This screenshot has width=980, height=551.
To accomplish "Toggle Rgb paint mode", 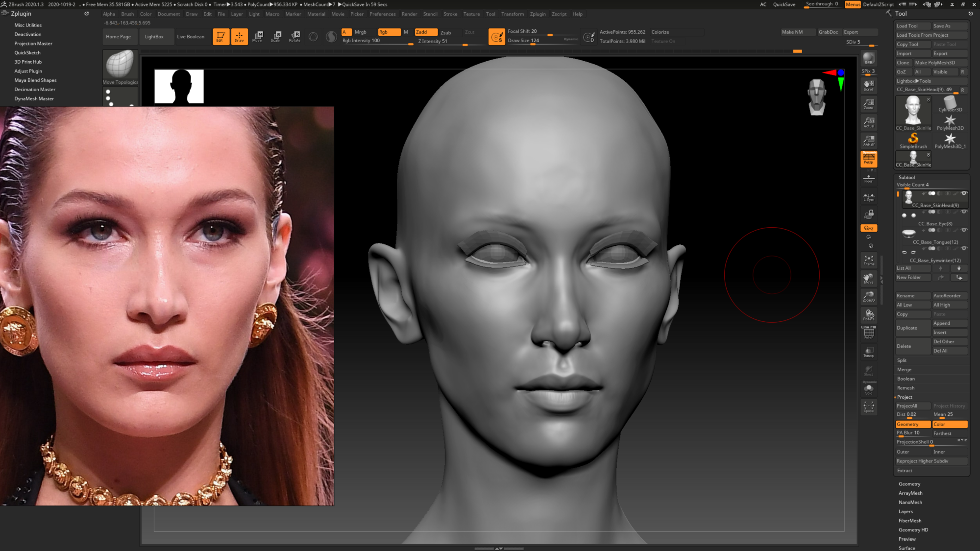I will pyautogui.click(x=389, y=32).
